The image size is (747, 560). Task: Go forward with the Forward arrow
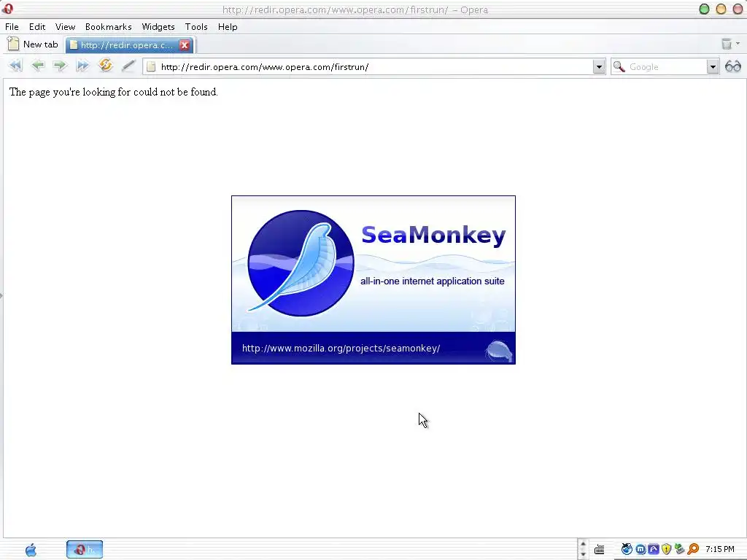click(60, 66)
